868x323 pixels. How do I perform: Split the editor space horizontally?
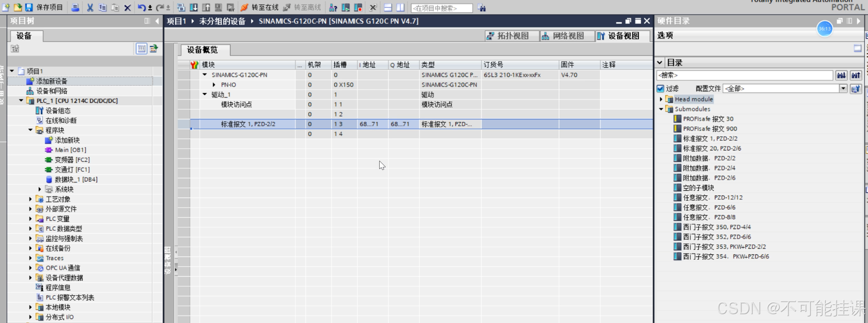[x=388, y=8]
